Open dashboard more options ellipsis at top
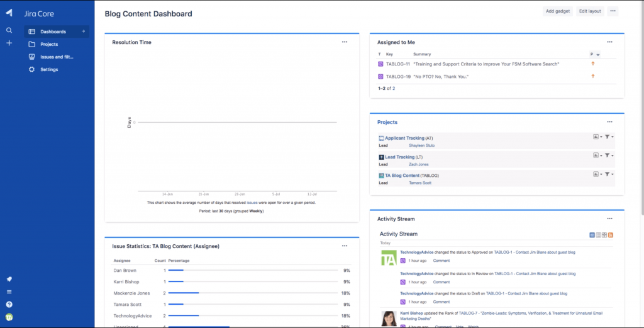This screenshot has height=328, width=644. [x=613, y=11]
